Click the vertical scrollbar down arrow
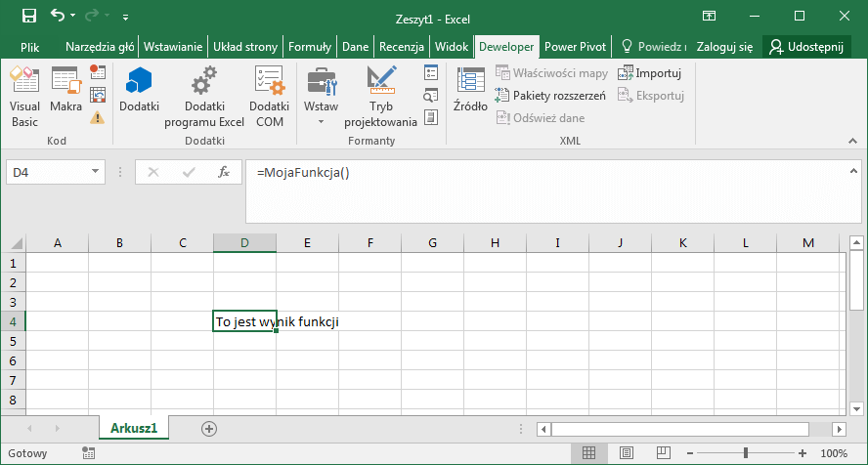The height and width of the screenshot is (465, 868). coord(856,409)
